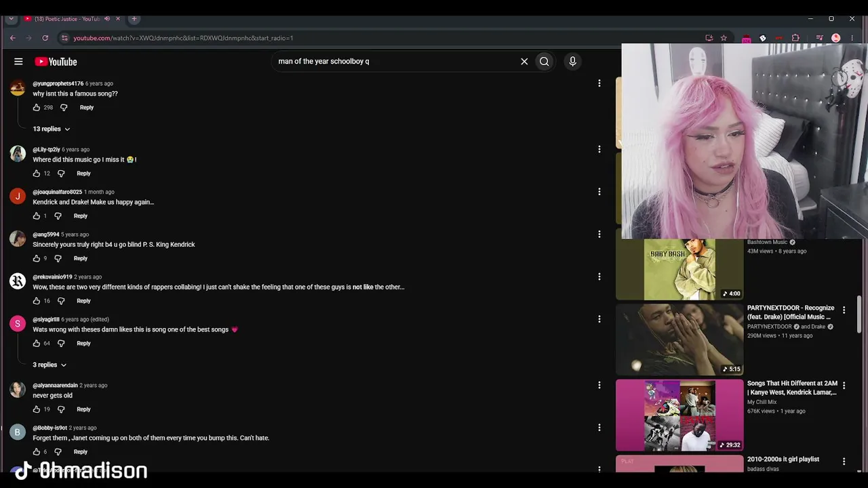
Task: Dislike the comment by @yungprophets4176
Action: pos(64,107)
